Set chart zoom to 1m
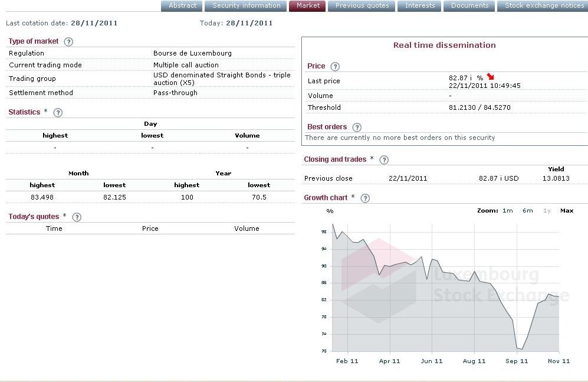Screen dimensions: 588x382 507,211
